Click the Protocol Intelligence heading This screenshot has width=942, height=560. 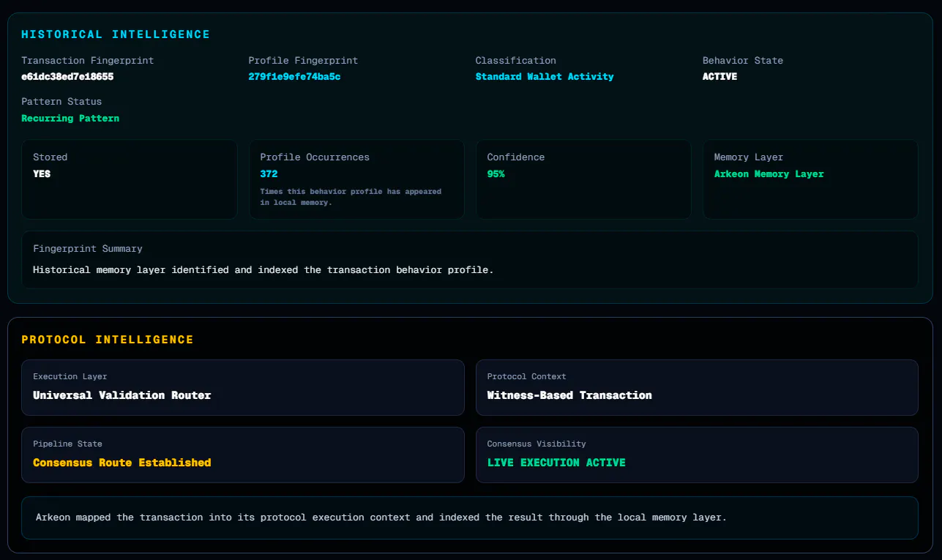[108, 340]
